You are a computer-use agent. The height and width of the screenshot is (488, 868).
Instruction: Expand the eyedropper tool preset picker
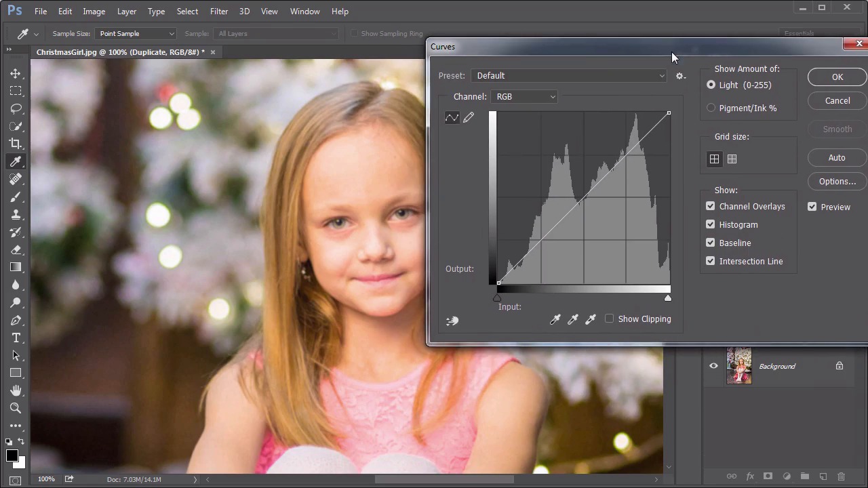point(36,34)
